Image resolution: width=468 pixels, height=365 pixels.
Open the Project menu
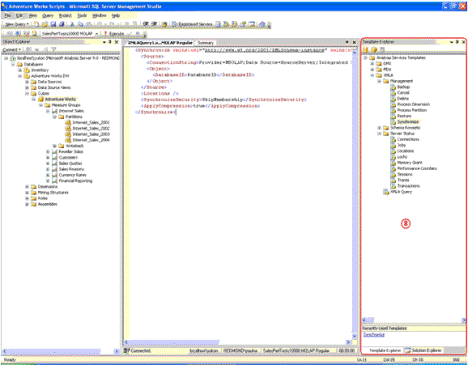pyautogui.click(x=65, y=15)
